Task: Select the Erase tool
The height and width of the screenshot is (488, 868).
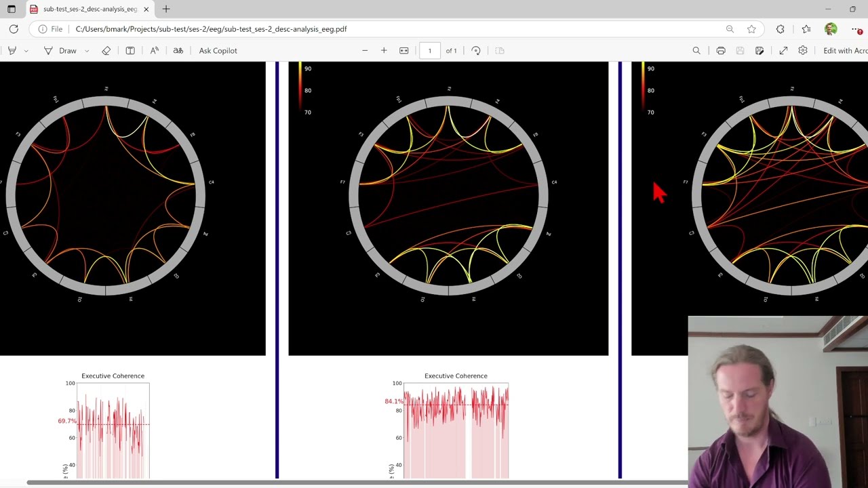Action: click(106, 51)
